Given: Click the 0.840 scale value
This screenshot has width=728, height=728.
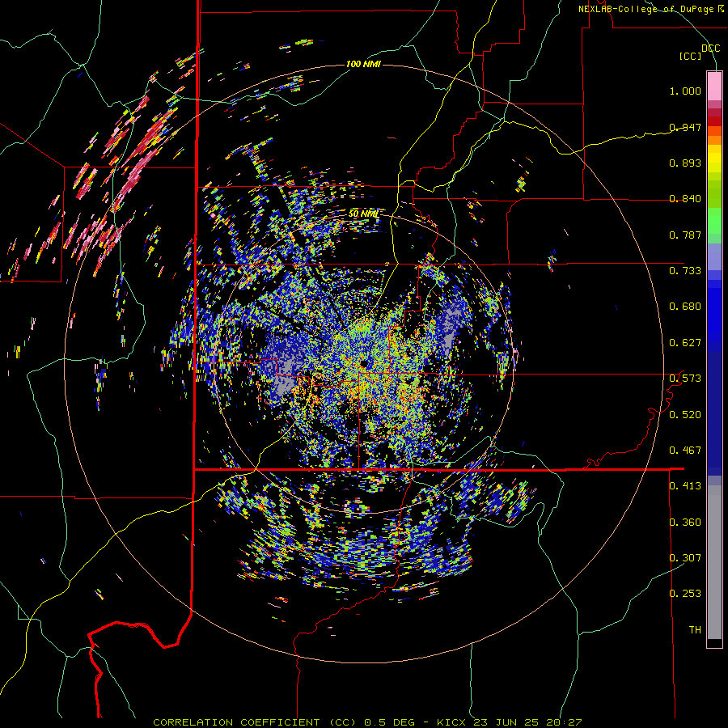Looking at the screenshot, I should click(x=685, y=199).
